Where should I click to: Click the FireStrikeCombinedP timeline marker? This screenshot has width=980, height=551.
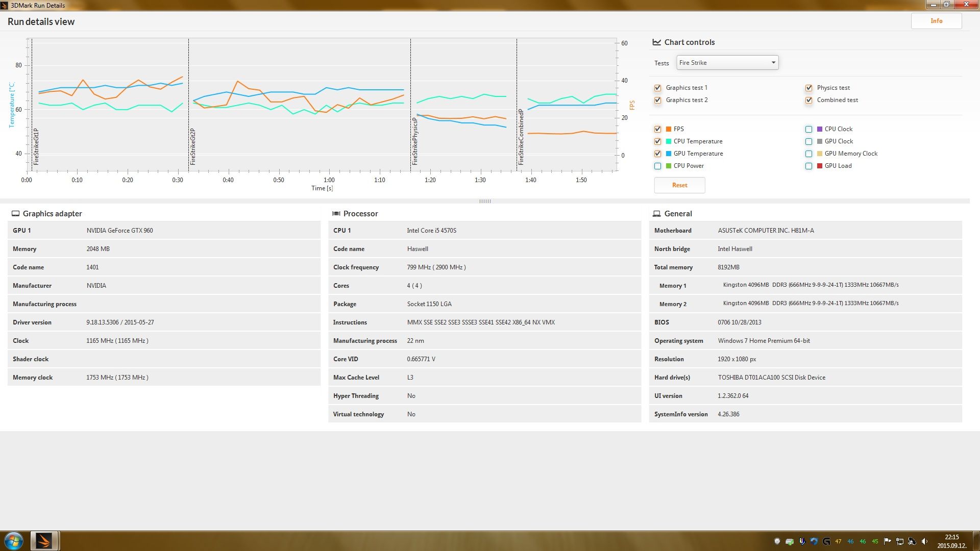click(521, 137)
